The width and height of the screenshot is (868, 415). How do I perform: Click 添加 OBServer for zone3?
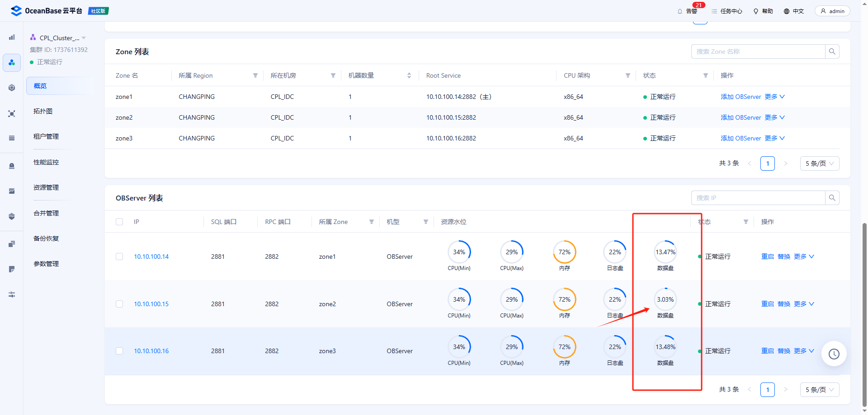click(741, 138)
